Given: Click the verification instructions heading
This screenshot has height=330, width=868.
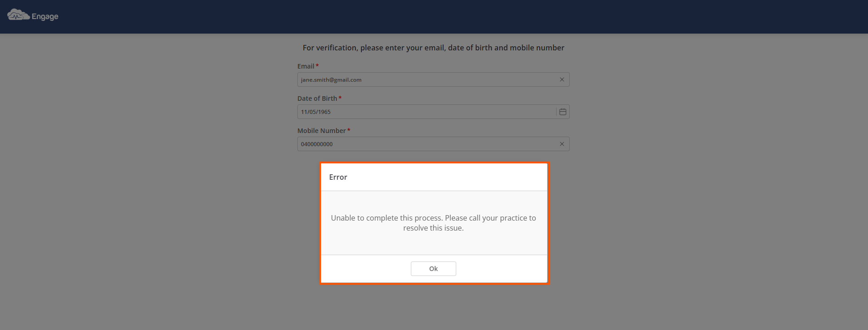Looking at the screenshot, I should [x=434, y=48].
